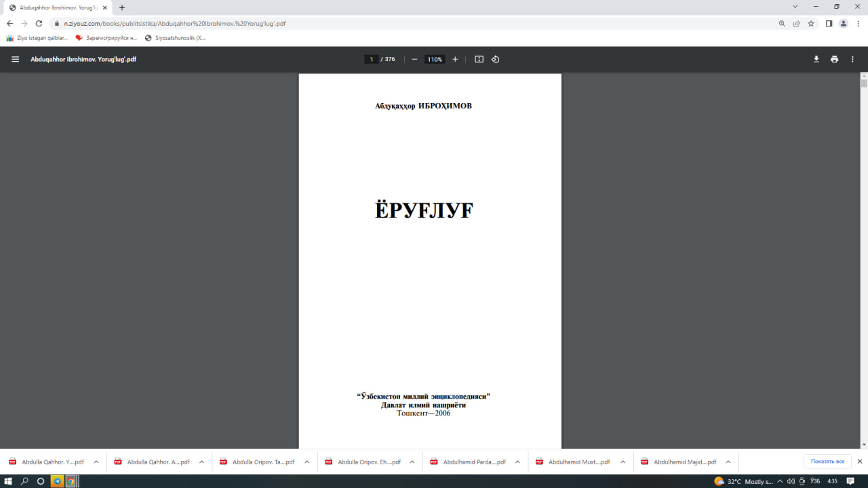Bookmark this page with star icon

click(811, 23)
